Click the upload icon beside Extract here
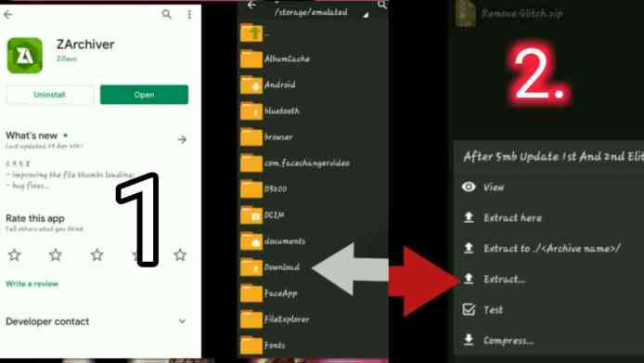 tap(469, 217)
